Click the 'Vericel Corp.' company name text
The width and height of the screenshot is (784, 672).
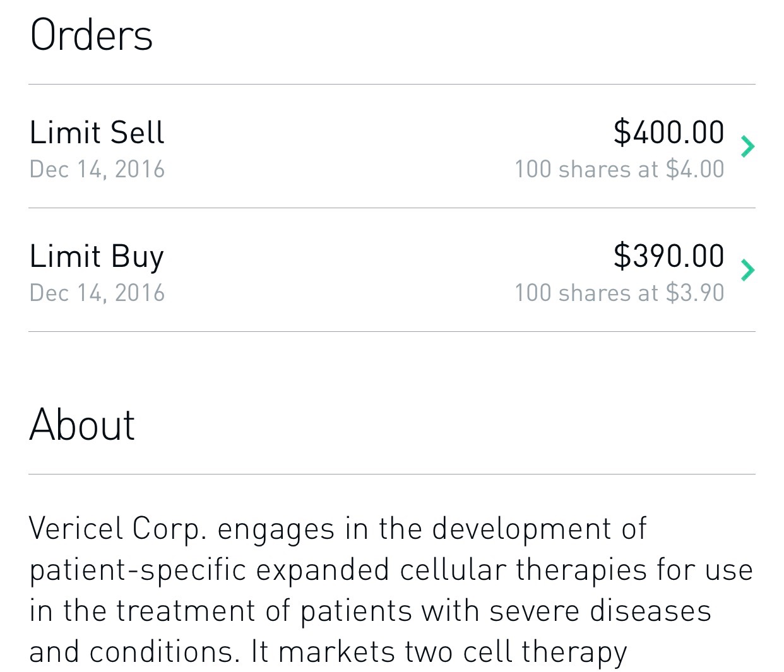point(118,529)
